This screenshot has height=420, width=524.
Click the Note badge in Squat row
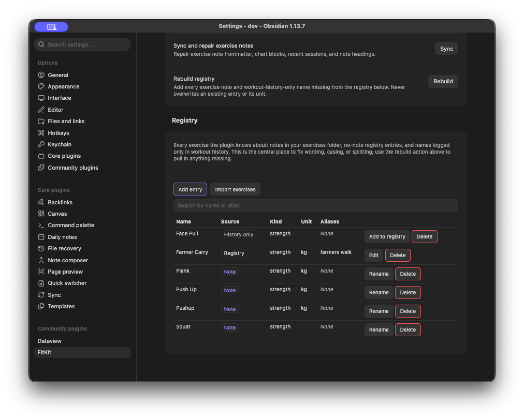coord(229,328)
